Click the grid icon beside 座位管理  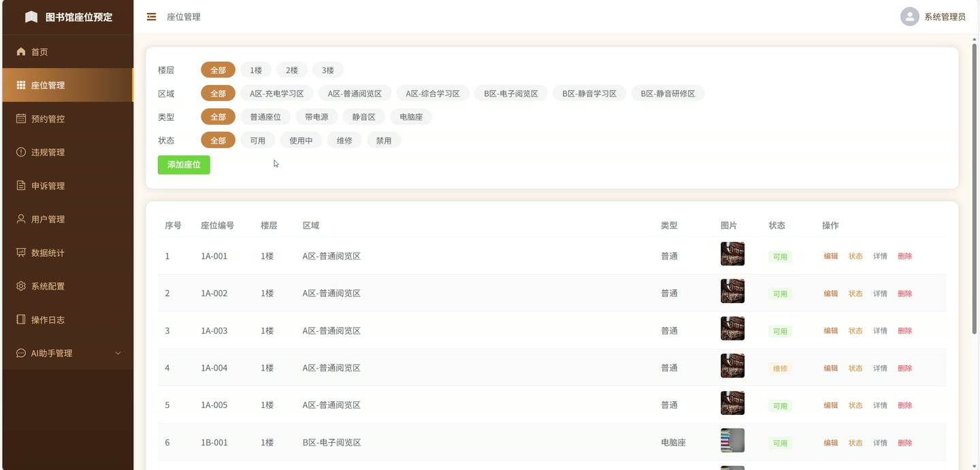21,85
